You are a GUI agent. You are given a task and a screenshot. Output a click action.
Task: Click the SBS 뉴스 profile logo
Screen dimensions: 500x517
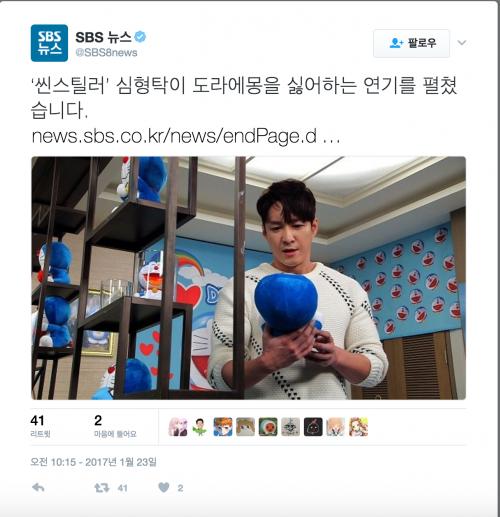click(x=49, y=43)
